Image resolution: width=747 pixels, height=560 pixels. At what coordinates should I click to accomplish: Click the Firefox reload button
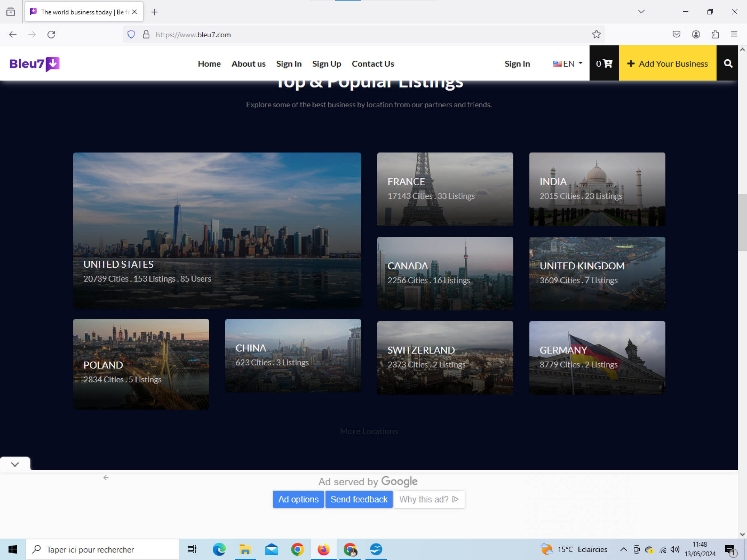click(51, 35)
